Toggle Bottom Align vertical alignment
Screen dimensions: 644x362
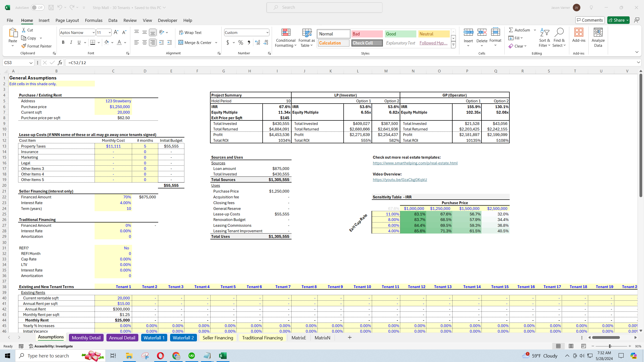click(153, 32)
